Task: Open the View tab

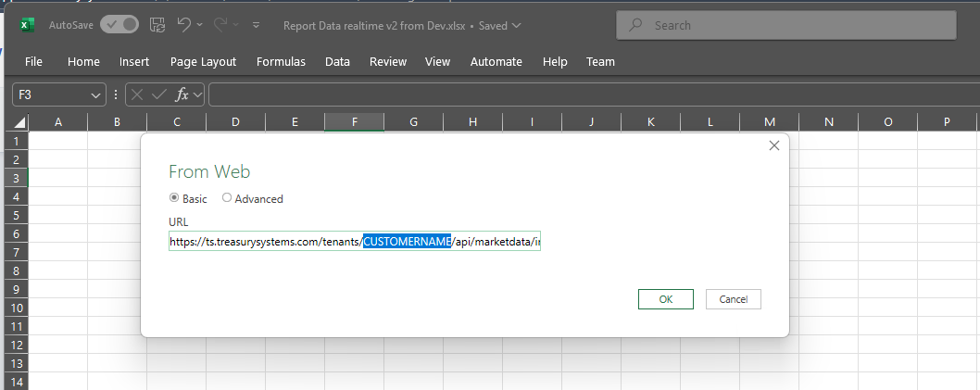Action: coord(437,61)
